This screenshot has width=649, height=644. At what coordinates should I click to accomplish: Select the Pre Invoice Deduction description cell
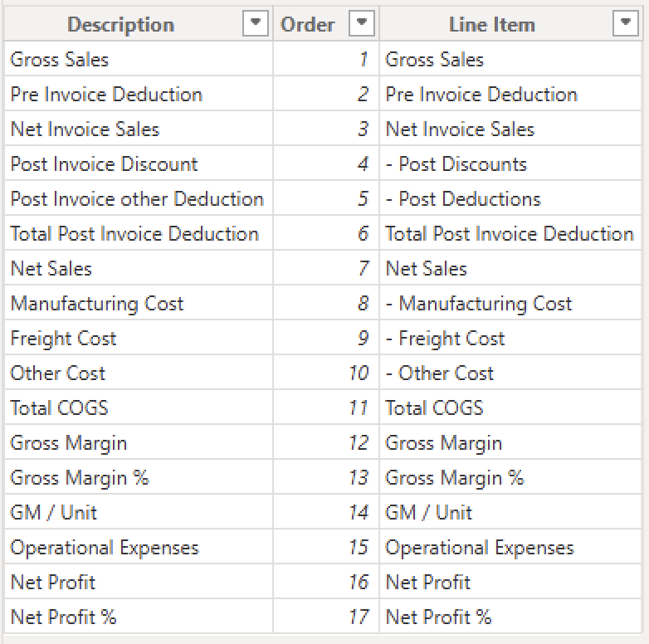(x=139, y=94)
